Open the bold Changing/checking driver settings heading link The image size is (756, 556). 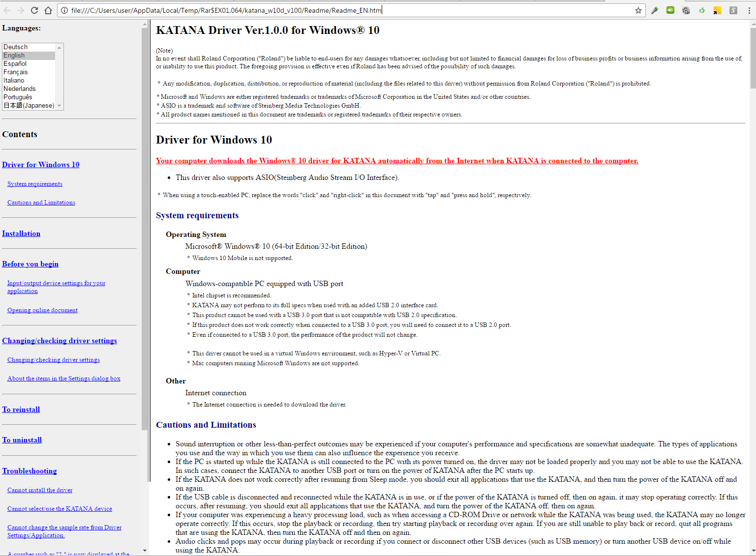(60, 341)
